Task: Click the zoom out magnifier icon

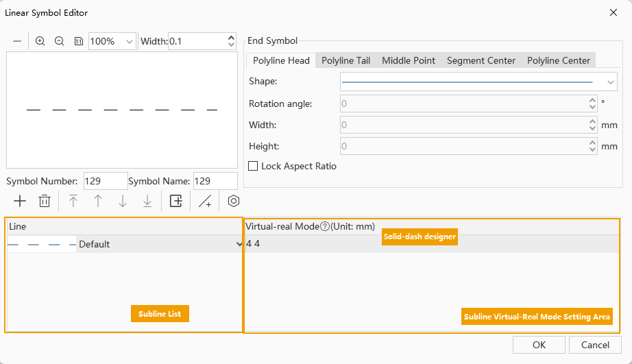Action: tap(60, 41)
